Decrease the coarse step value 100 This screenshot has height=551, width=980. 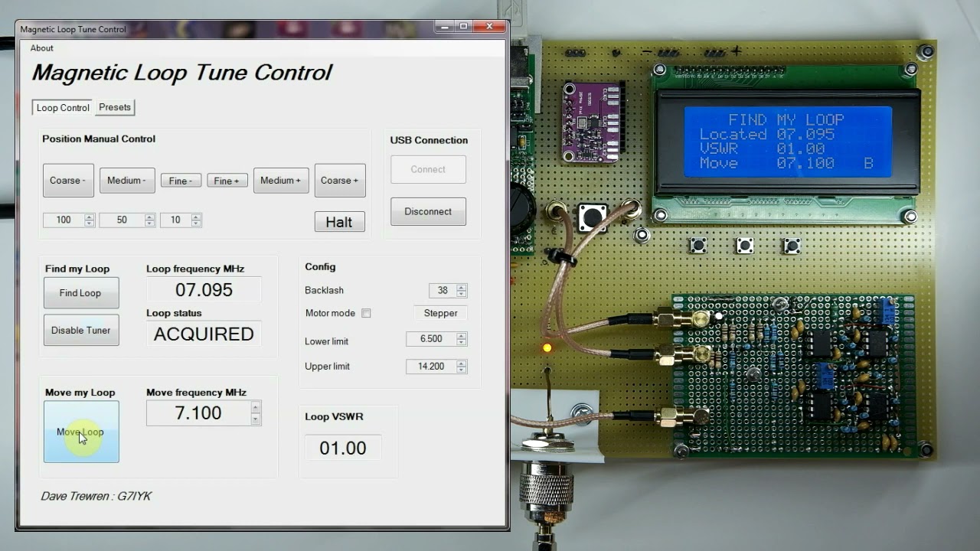click(90, 223)
